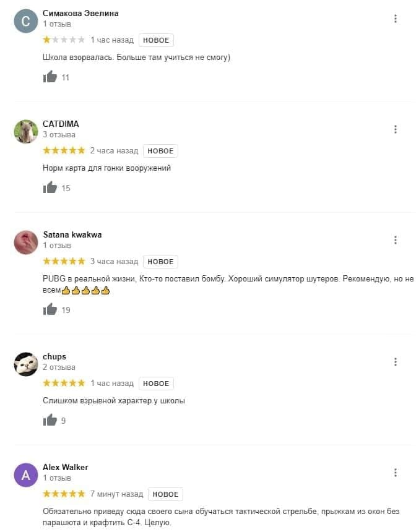Open the three-dot menu for Симакова Эвелина's review
The width and height of the screenshot is (416, 532).
(396, 19)
